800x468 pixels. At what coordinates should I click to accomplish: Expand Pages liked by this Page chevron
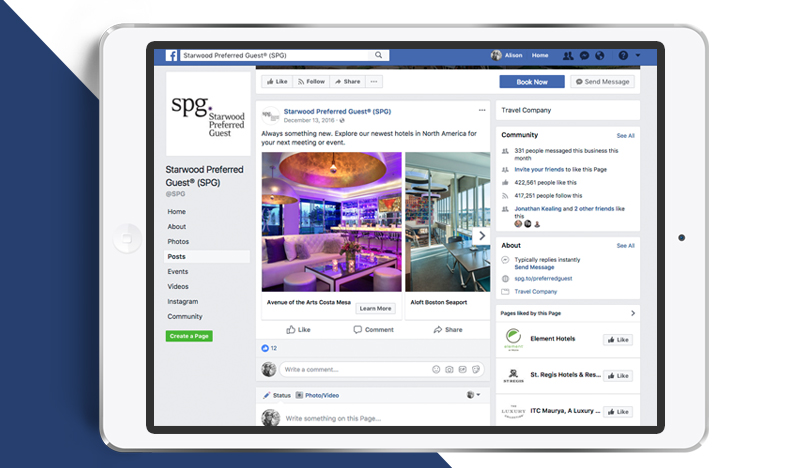[633, 313]
